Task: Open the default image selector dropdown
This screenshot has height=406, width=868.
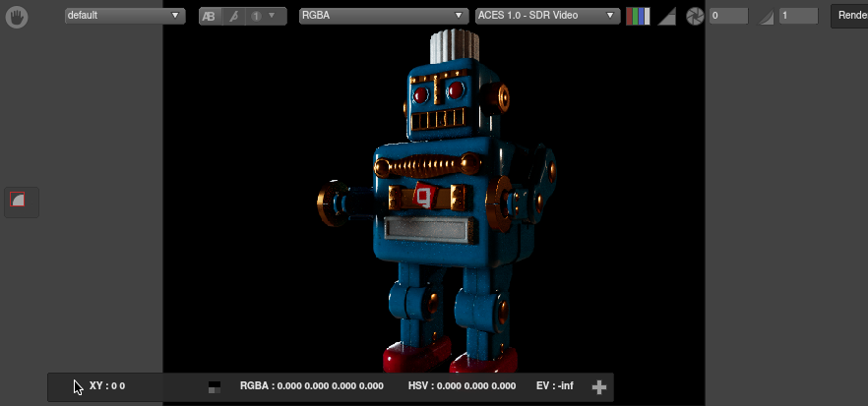Action: (124, 16)
